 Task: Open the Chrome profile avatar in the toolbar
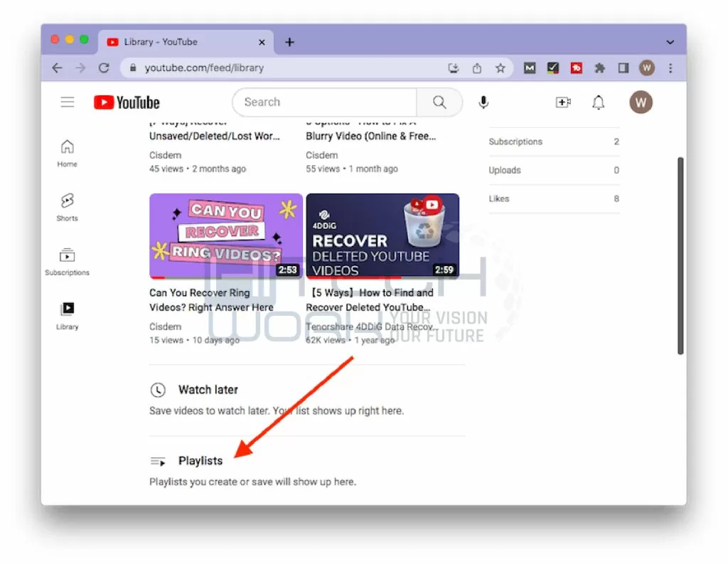click(x=647, y=68)
